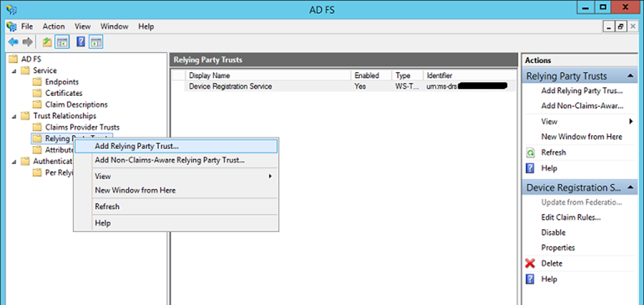This screenshot has height=305, width=644.
Task: Choose Refresh in the context menu
Action: [x=176, y=206]
